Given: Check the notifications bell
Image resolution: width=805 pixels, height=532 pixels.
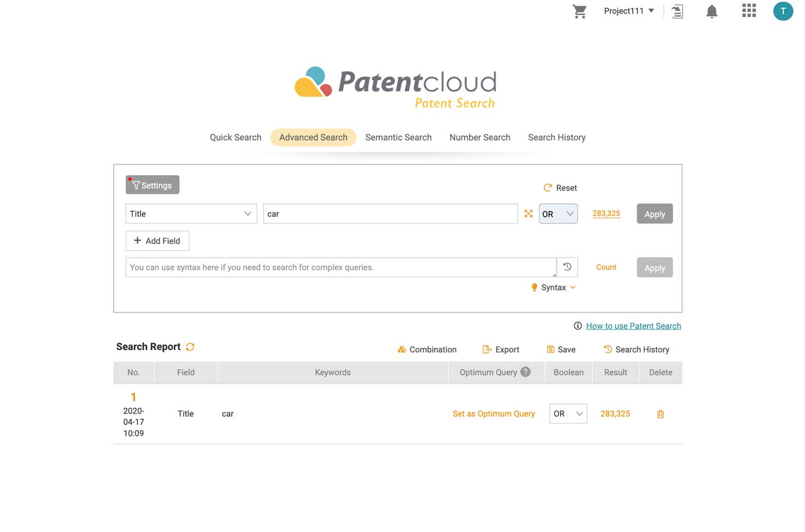Looking at the screenshot, I should click(712, 11).
